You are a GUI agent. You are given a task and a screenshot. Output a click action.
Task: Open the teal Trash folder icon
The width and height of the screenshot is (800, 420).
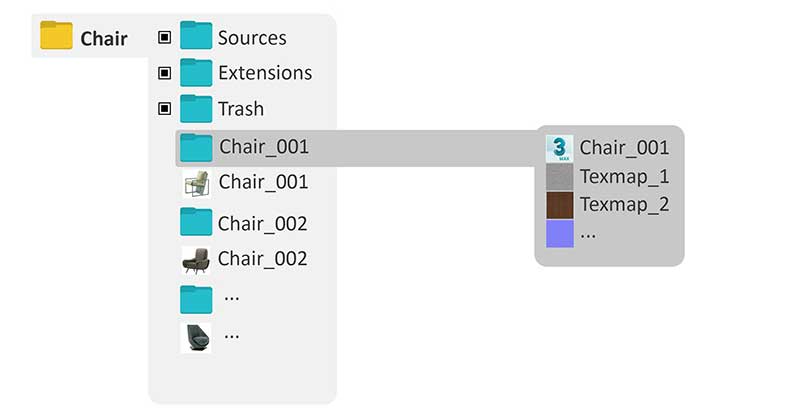[196, 108]
